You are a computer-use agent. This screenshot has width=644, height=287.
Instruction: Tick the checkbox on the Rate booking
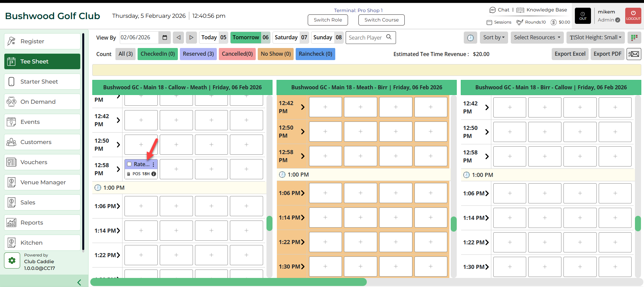pyautogui.click(x=129, y=164)
